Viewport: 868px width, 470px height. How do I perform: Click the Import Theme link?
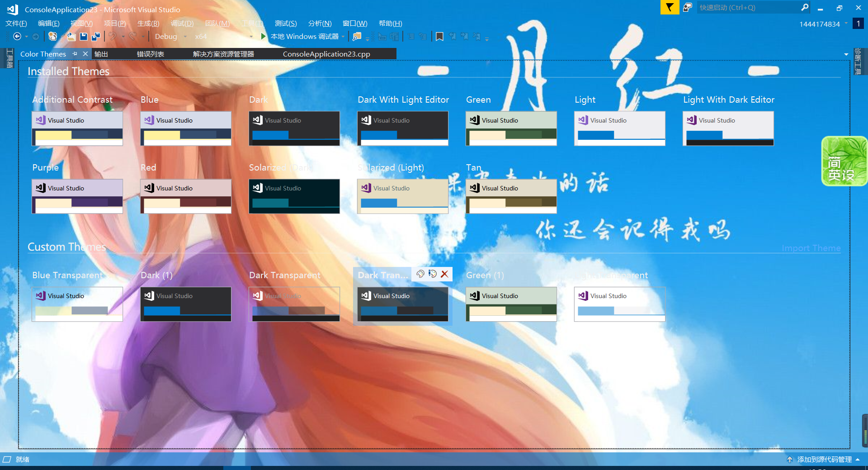pyautogui.click(x=811, y=248)
